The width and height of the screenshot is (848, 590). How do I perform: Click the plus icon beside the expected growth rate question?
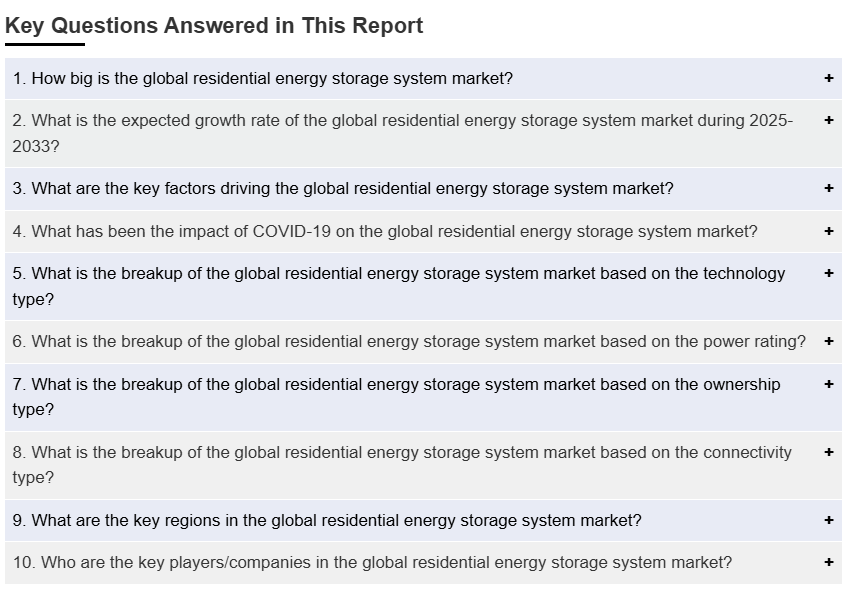pos(828,120)
